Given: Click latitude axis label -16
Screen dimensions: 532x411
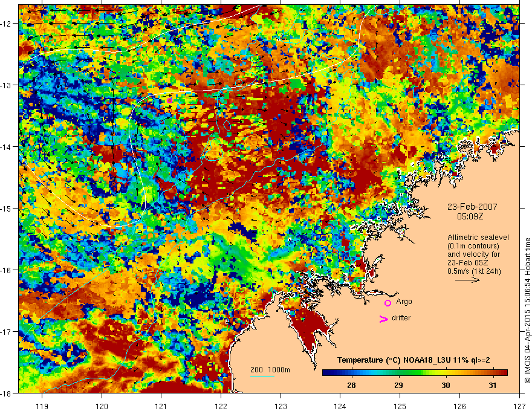Looking at the screenshot, I should 6,270.
